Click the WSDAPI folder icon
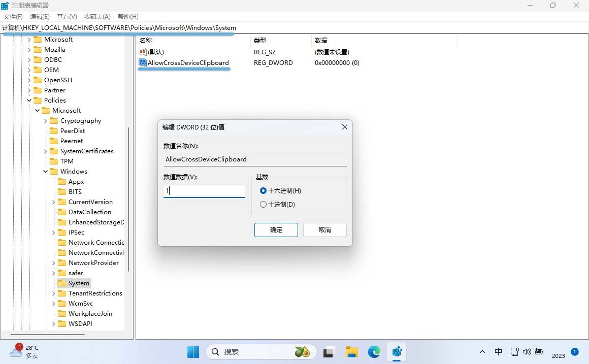The height and width of the screenshot is (364, 589). click(62, 324)
